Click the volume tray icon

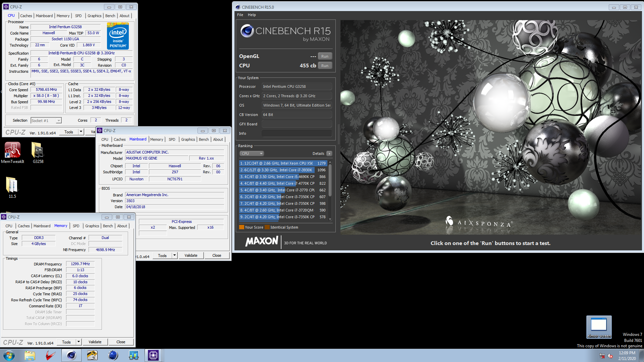tap(610, 356)
